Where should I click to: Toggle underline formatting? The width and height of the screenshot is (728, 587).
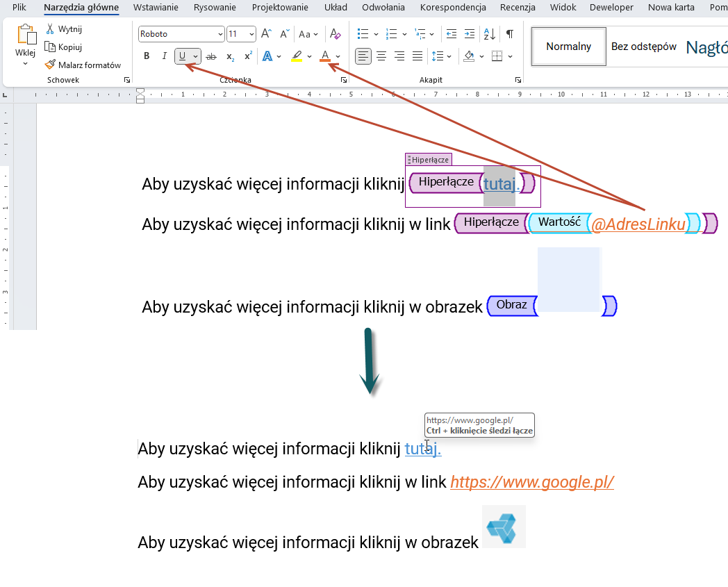(x=182, y=56)
